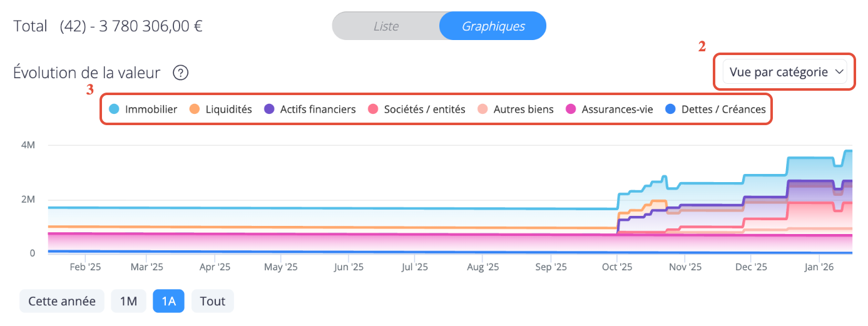Click the Évolution de la valeur heading
Image resolution: width=868 pixels, height=326 pixels.
(87, 73)
